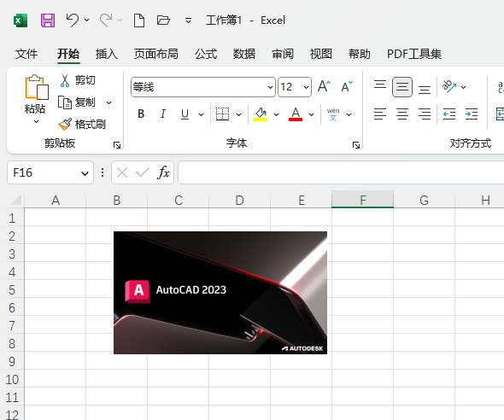Expand the underline style dropdown

202,114
